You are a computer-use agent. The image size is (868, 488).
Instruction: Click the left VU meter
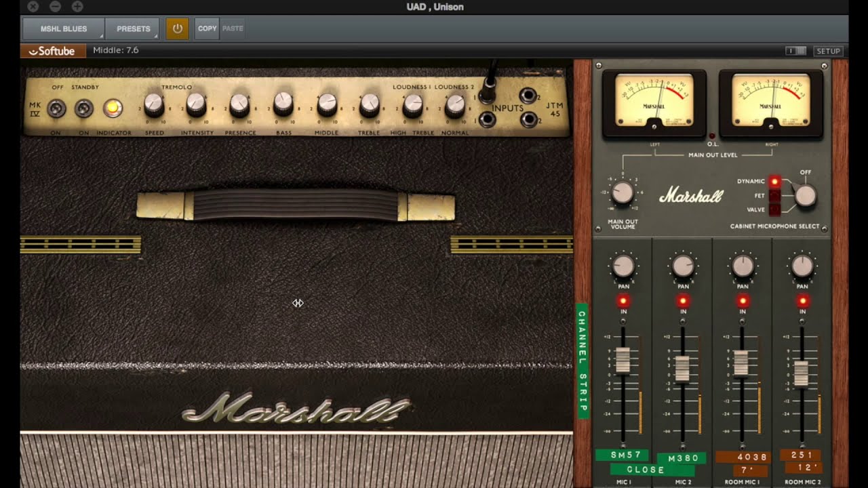(654, 102)
